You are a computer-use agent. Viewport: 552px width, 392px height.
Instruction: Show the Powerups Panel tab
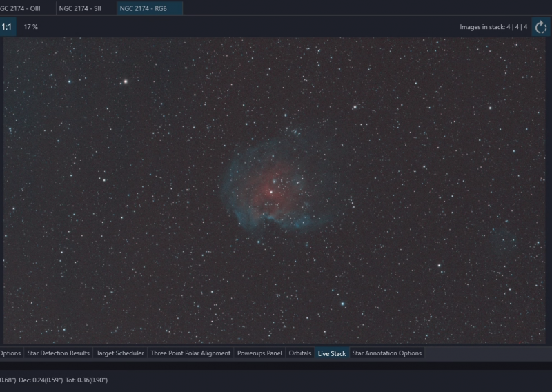[259, 353]
